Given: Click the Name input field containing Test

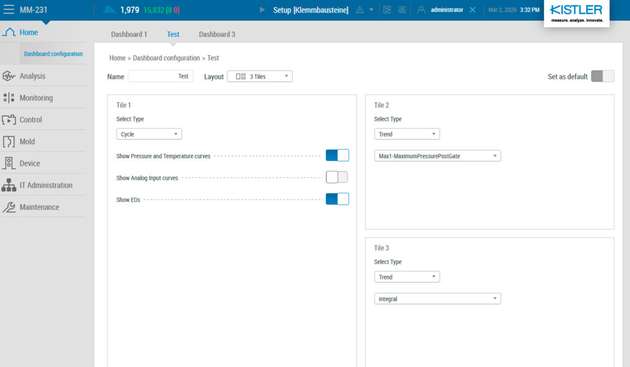Looking at the screenshot, I should click(x=160, y=76).
